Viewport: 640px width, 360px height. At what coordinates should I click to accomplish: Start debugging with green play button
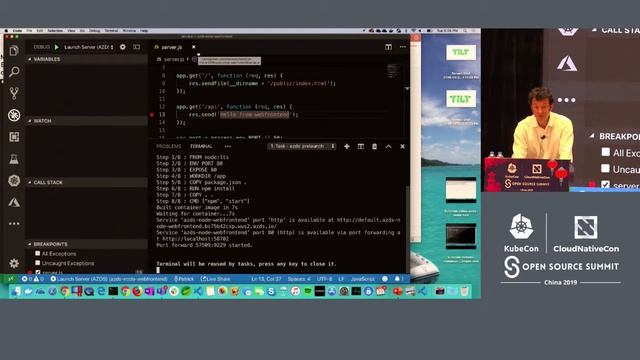[x=57, y=47]
